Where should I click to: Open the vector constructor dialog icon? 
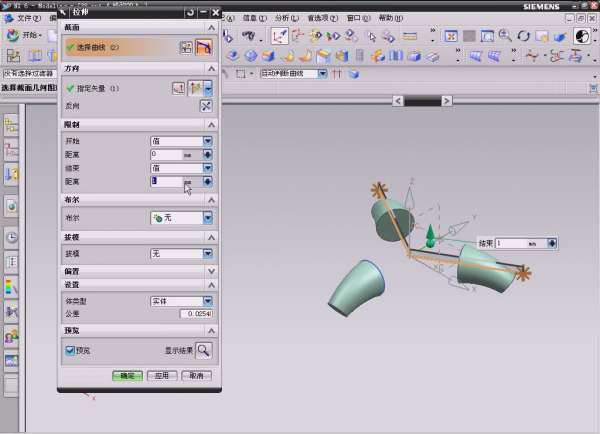pos(179,89)
